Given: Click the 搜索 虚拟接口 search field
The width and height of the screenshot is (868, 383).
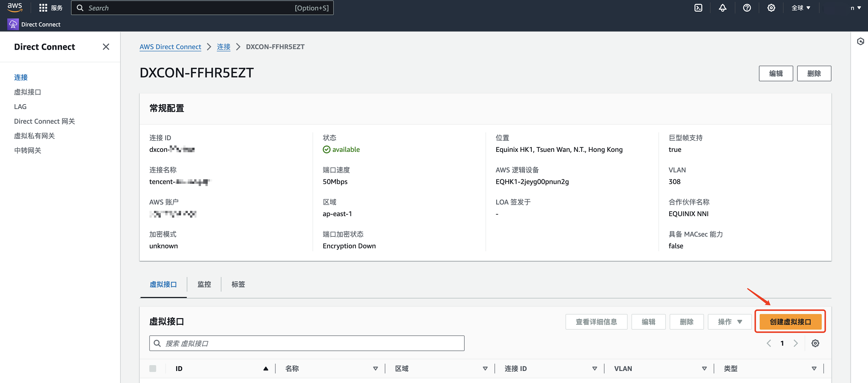Looking at the screenshot, I should coord(306,343).
